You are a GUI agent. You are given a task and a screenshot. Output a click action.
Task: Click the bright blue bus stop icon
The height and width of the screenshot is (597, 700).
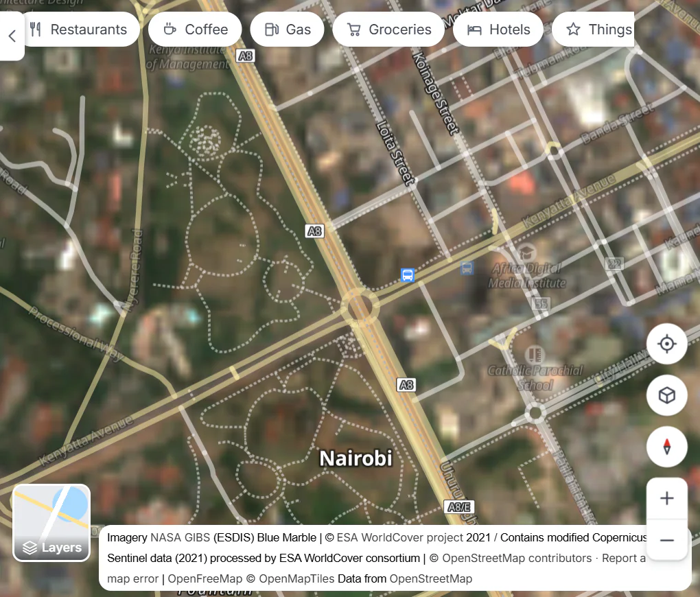click(407, 275)
